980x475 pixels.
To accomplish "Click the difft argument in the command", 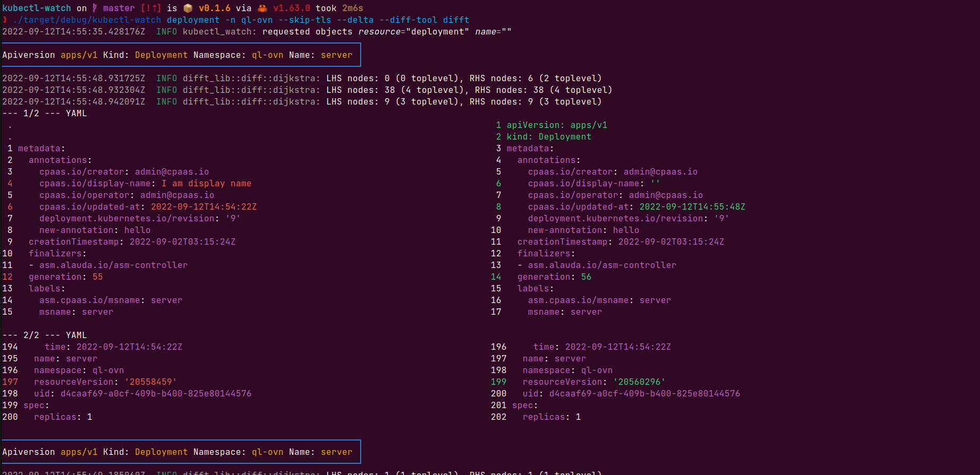I will click(456, 20).
